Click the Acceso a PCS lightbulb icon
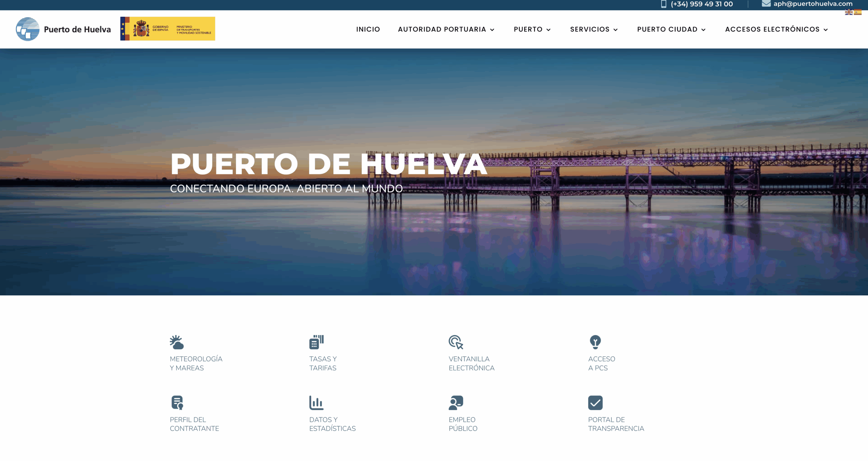 point(595,342)
